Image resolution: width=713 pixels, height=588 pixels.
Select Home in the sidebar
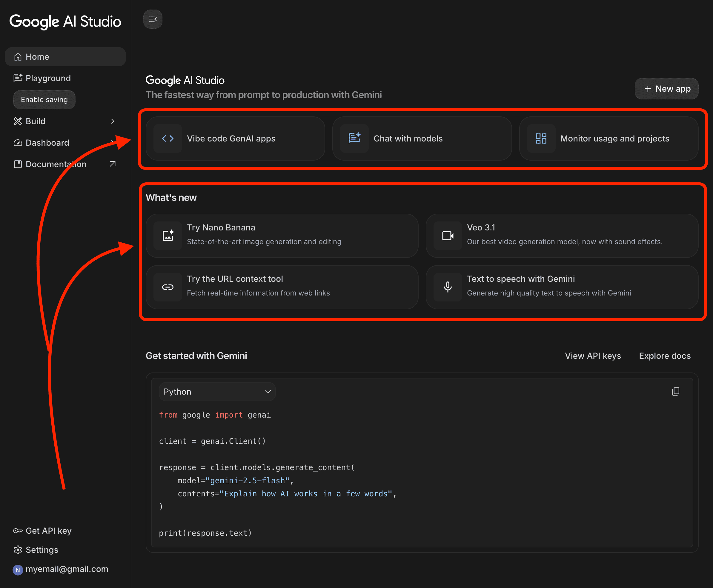pyautogui.click(x=37, y=57)
